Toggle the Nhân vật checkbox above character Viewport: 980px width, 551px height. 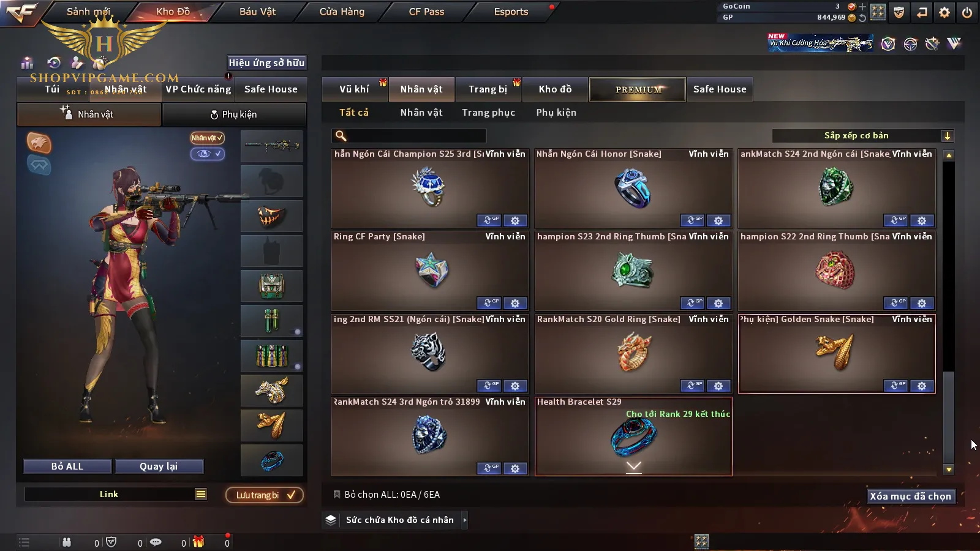coord(207,138)
